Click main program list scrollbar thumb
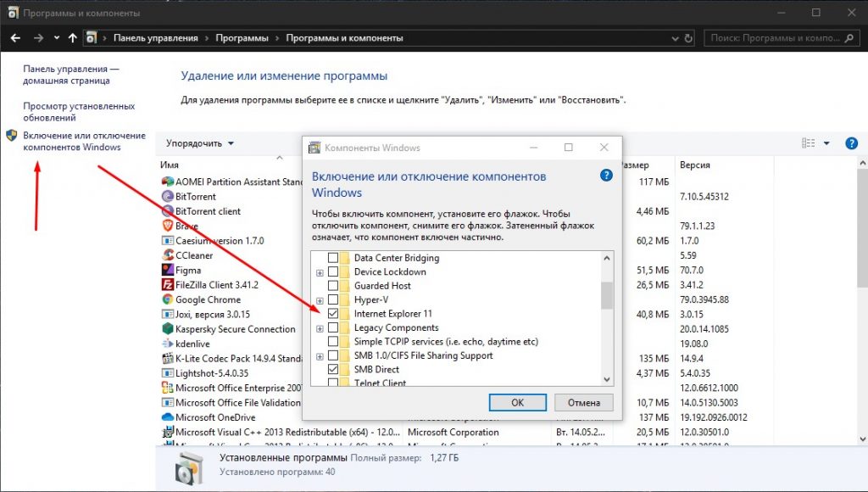868x492 pixels. tap(862, 228)
